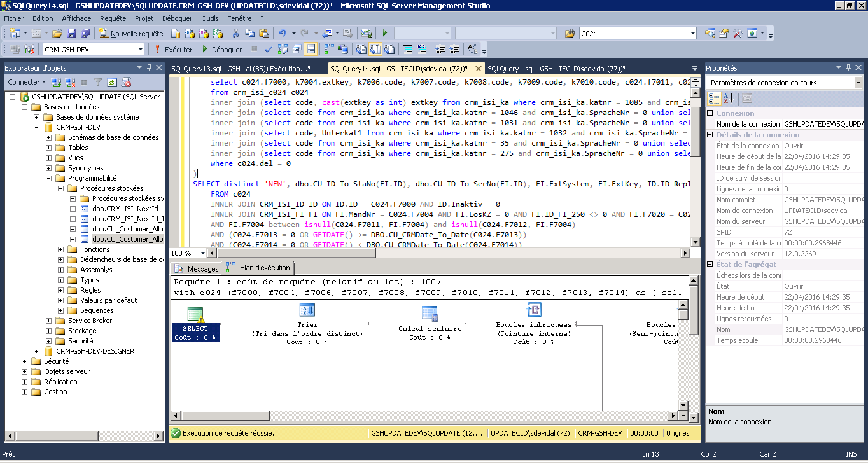Viewport: 868px width, 463px height.
Task: Open the DMX query toolbar icon
Action: point(203,33)
